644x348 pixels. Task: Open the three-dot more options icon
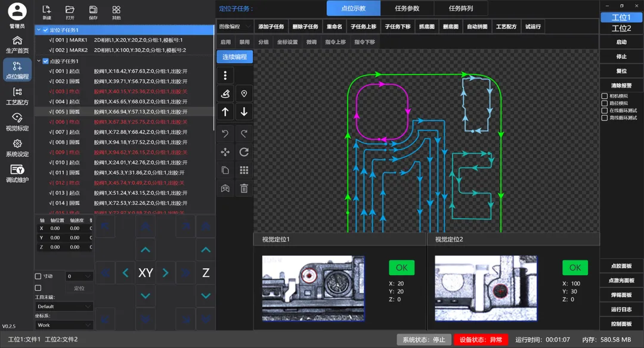coord(225,75)
